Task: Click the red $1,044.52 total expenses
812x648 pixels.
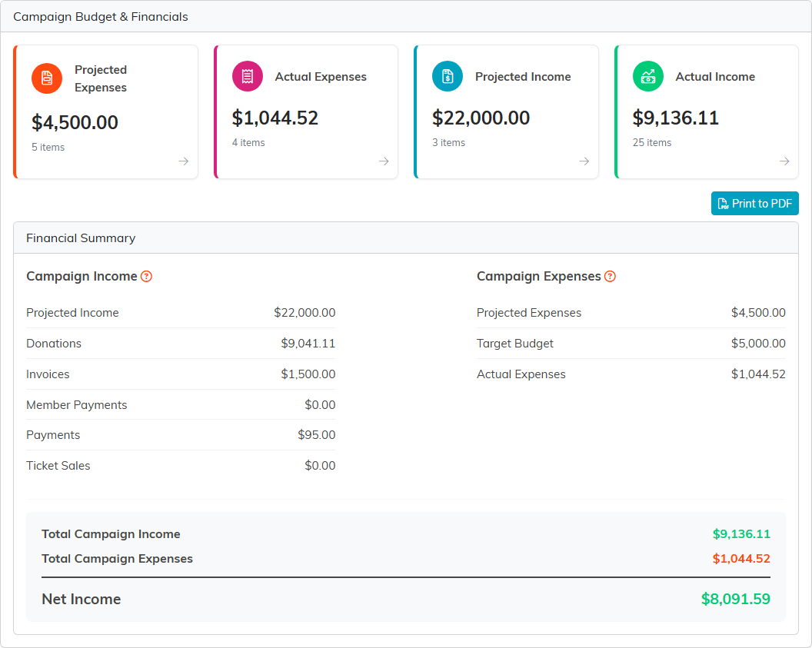Action: click(741, 559)
